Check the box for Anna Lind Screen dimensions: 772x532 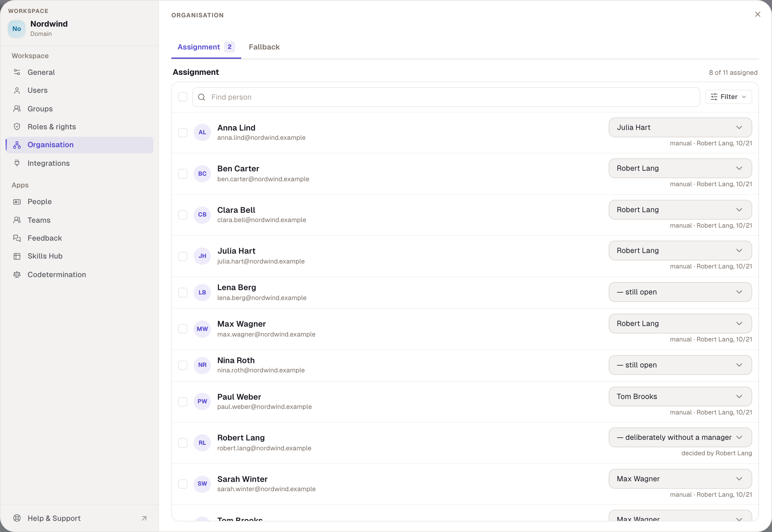pos(183,132)
